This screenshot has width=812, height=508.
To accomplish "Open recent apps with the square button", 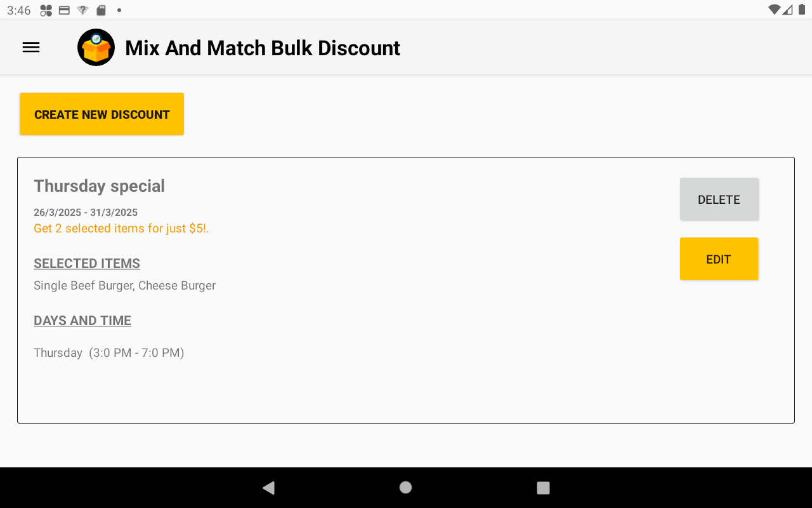I will [x=543, y=487].
